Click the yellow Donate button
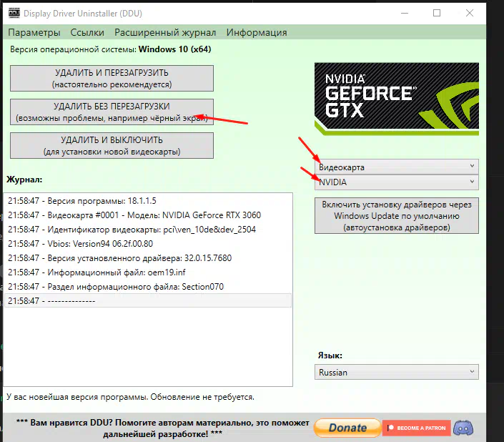Viewport: 504px width, 442px height. [347, 428]
